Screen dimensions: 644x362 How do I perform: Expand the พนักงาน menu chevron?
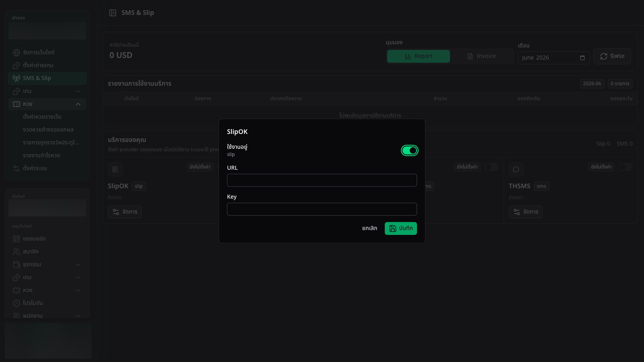click(x=78, y=316)
